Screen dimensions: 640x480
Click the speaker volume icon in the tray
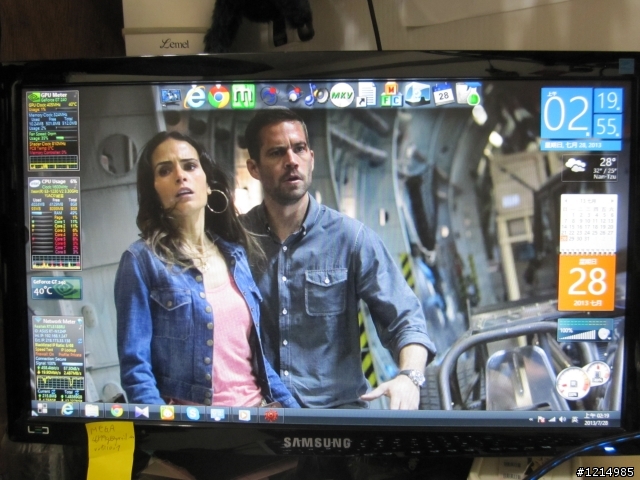point(562,420)
